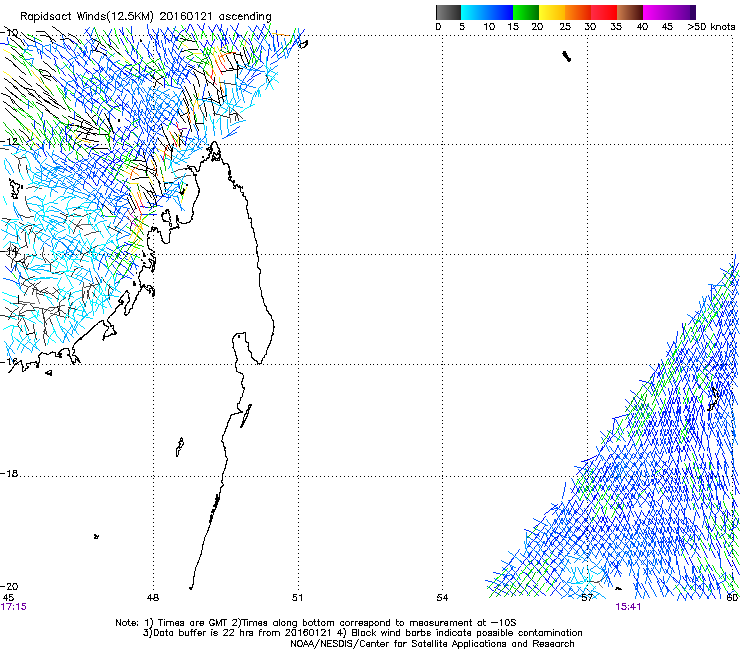
Task: Click the gray 0–5 knots legend segment
Action: (448, 12)
